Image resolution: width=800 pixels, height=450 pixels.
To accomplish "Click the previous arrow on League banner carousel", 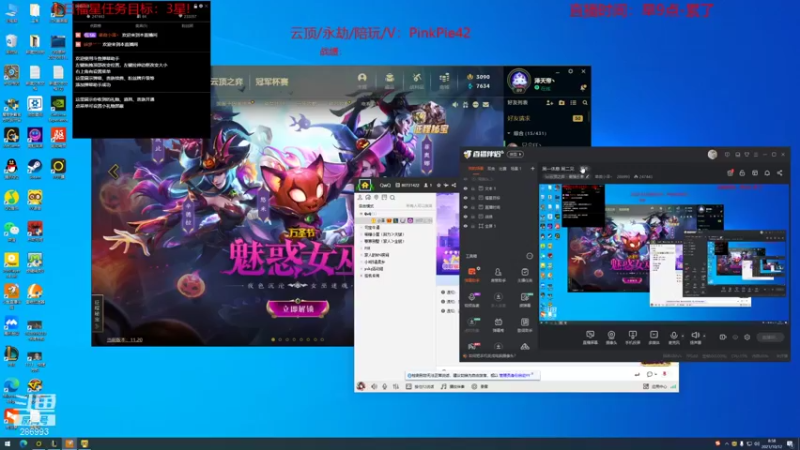I will (x=113, y=171).
